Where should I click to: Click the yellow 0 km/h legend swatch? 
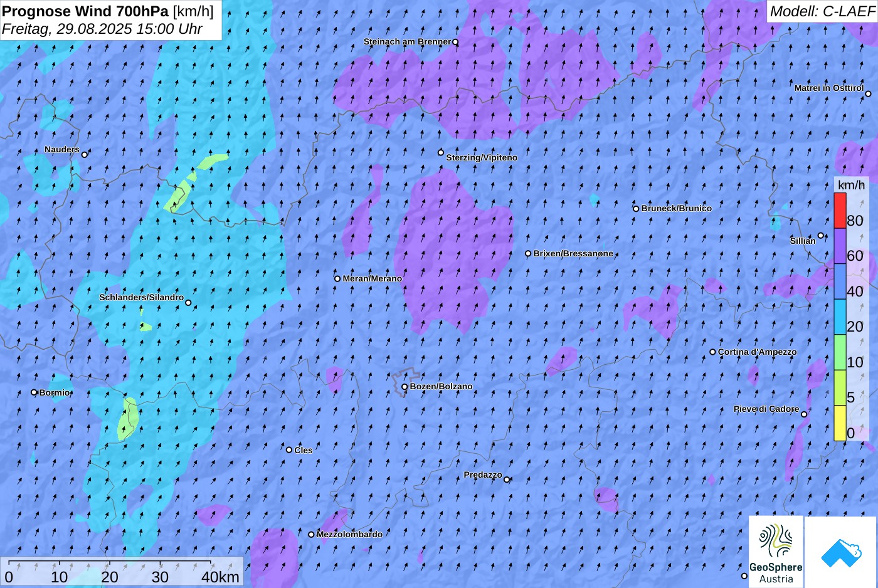coord(840,423)
